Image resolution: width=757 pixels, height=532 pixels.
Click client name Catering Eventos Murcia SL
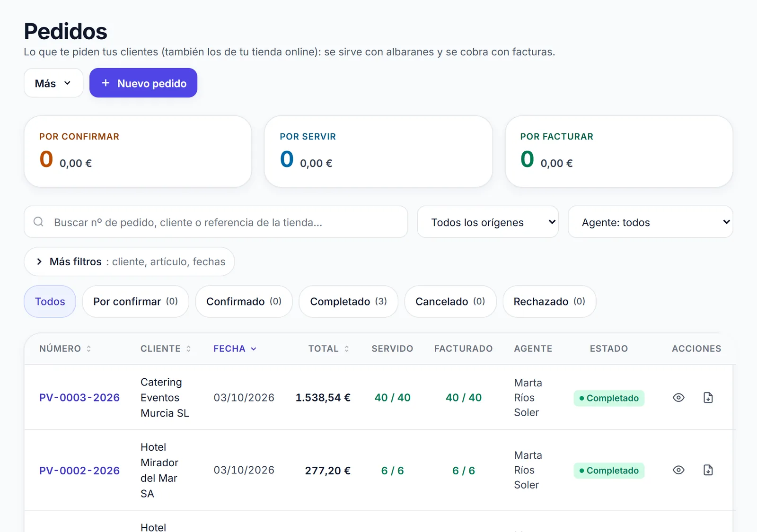[x=165, y=398]
